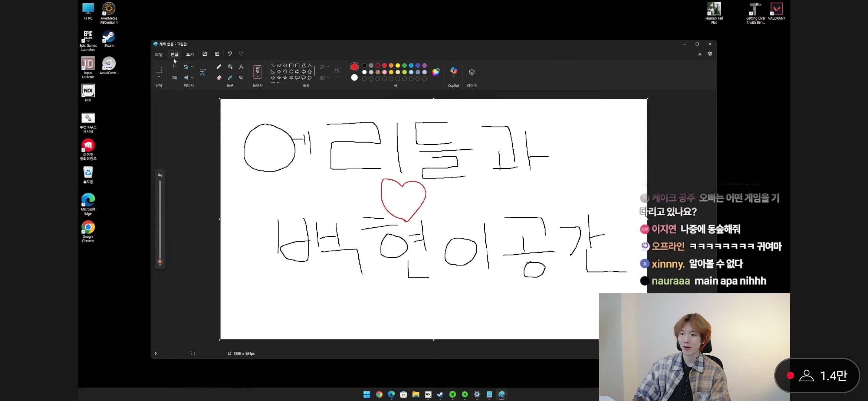Open Google Chrome desktop shortcut
868x401 pixels.
coord(88,232)
